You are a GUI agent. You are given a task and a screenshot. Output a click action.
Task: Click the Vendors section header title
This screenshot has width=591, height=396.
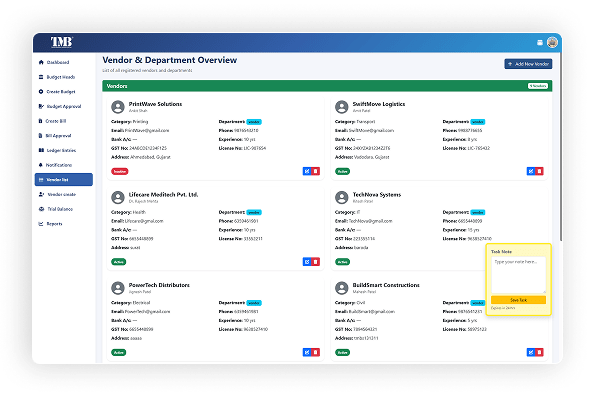click(117, 86)
